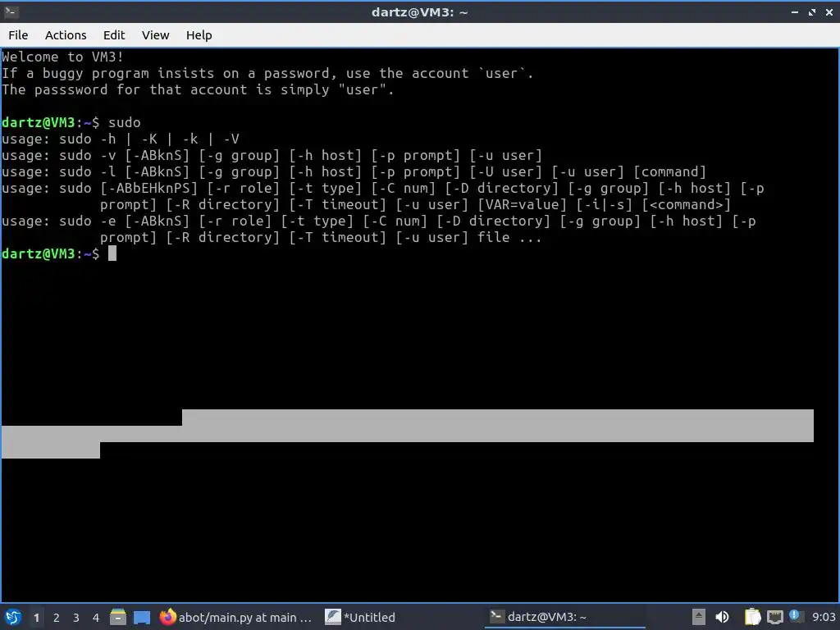Viewport: 840px width, 630px height.
Task: Click the removable media eject tray icon
Action: (699, 617)
